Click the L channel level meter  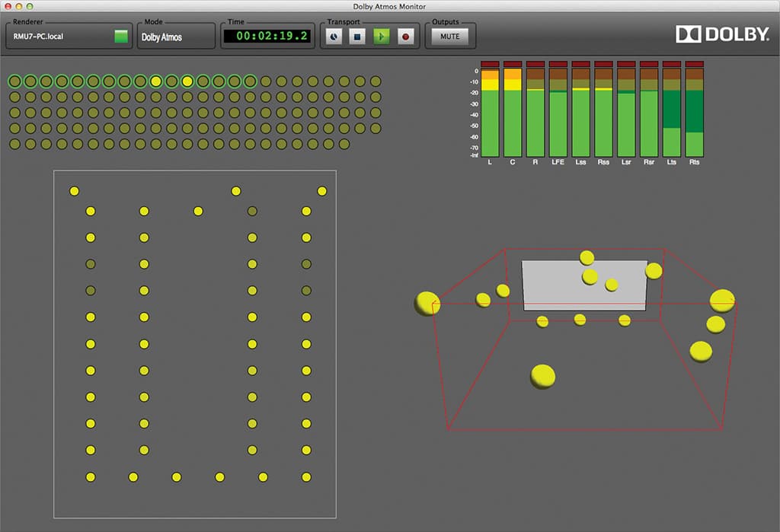pyautogui.click(x=490, y=113)
